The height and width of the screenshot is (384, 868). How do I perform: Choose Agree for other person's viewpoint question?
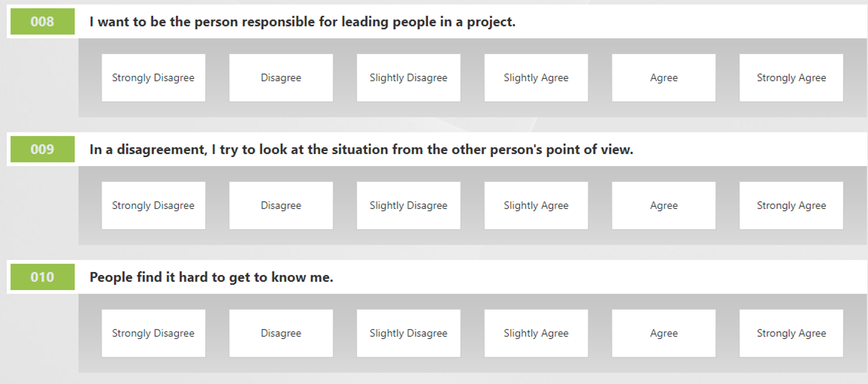tap(664, 205)
